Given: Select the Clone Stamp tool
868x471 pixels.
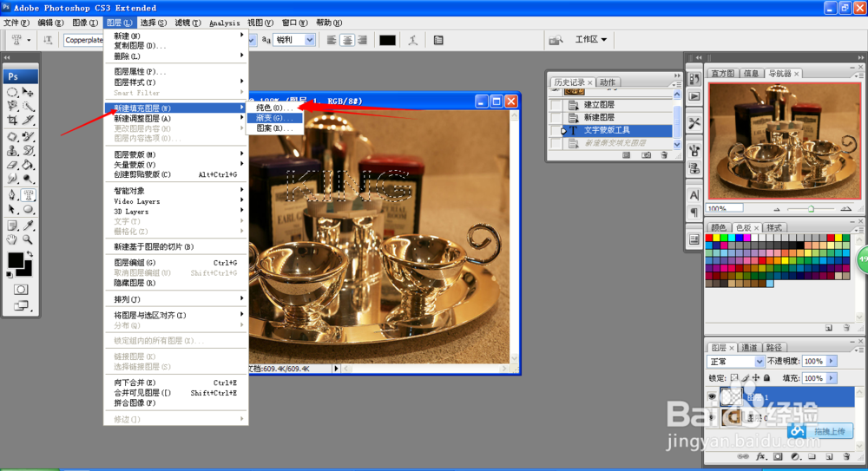Looking at the screenshot, I should (x=12, y=150).
